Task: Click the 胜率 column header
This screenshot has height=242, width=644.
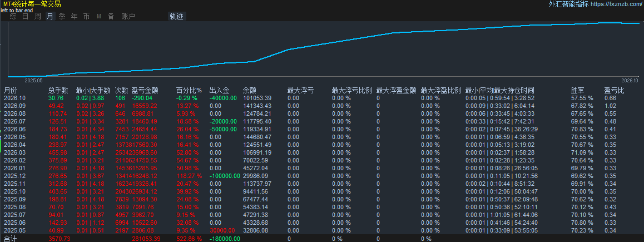Action: 578,90
